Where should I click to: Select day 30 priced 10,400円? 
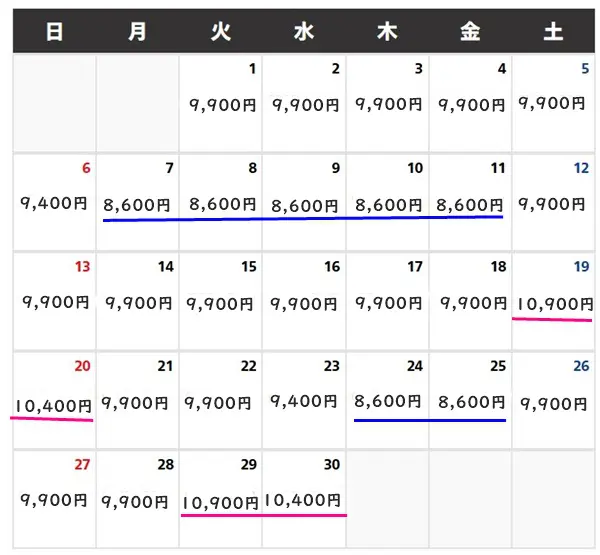pyautogui.click(x=304, y=499)
